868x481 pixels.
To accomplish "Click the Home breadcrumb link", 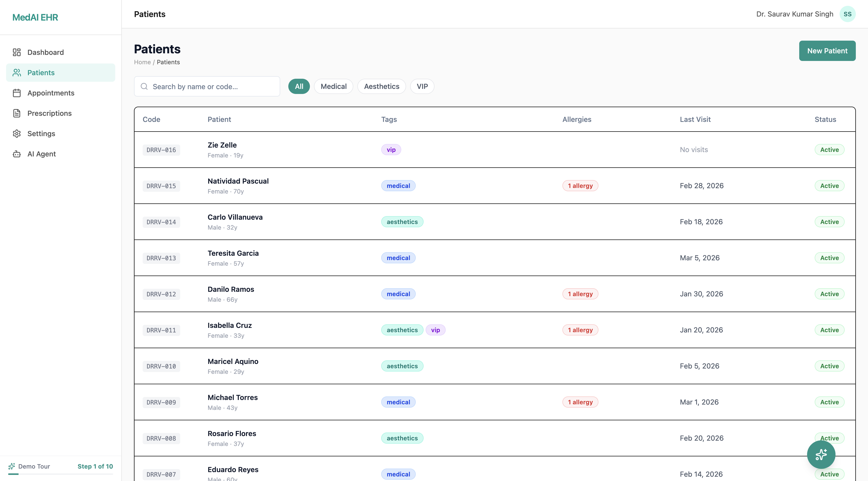I will [x=142, y=62].
